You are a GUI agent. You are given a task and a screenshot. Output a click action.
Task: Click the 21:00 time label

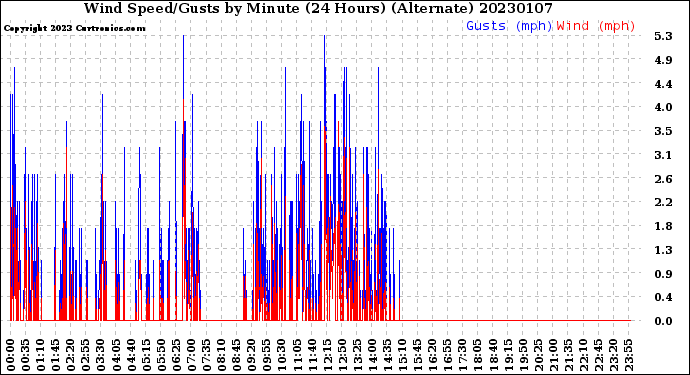[553, 355]
